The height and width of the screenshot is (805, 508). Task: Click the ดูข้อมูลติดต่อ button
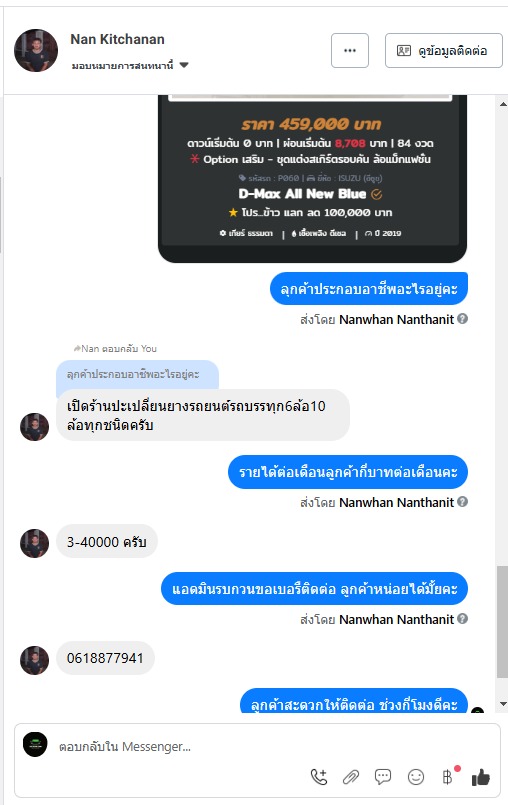444,50
